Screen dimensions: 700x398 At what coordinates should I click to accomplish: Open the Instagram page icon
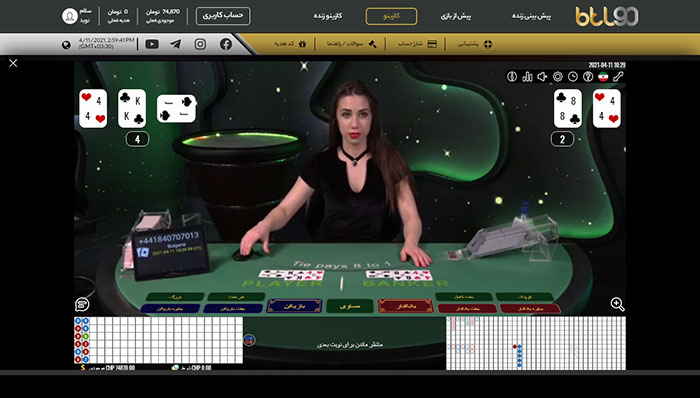pyautogui.click(x=200, y=44)
